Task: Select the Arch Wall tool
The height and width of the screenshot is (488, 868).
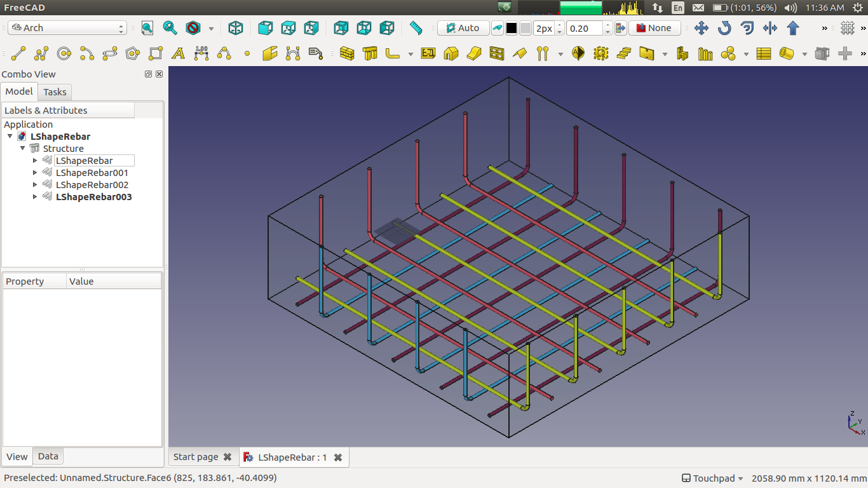Action: (347, 53)
